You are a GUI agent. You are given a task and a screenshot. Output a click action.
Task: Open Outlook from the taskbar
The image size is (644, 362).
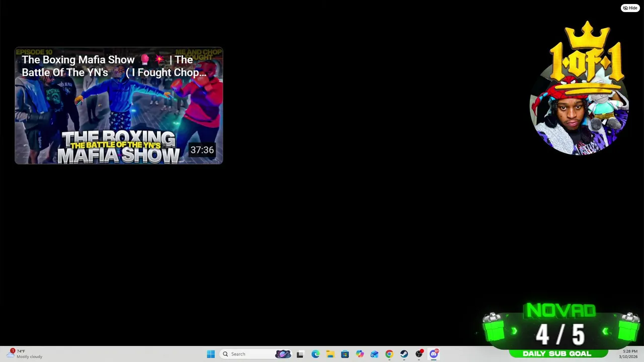(374, 354)
